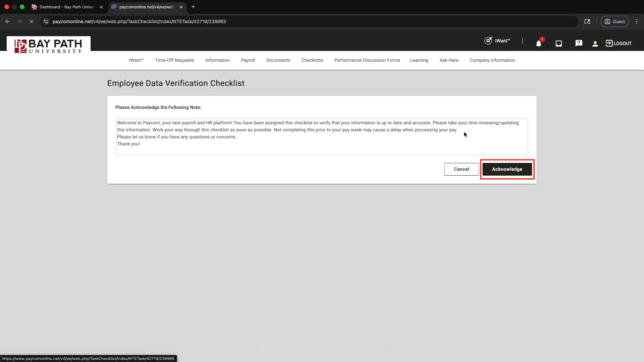Image resolution: width=644 pixels, height=362 pixels.
Task: Click the IWant search icon in header
Action: pos(488,41)
